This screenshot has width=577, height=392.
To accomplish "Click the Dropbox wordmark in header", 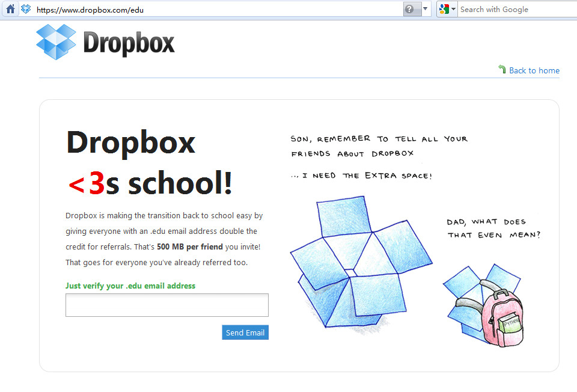I will coord(129,44).
